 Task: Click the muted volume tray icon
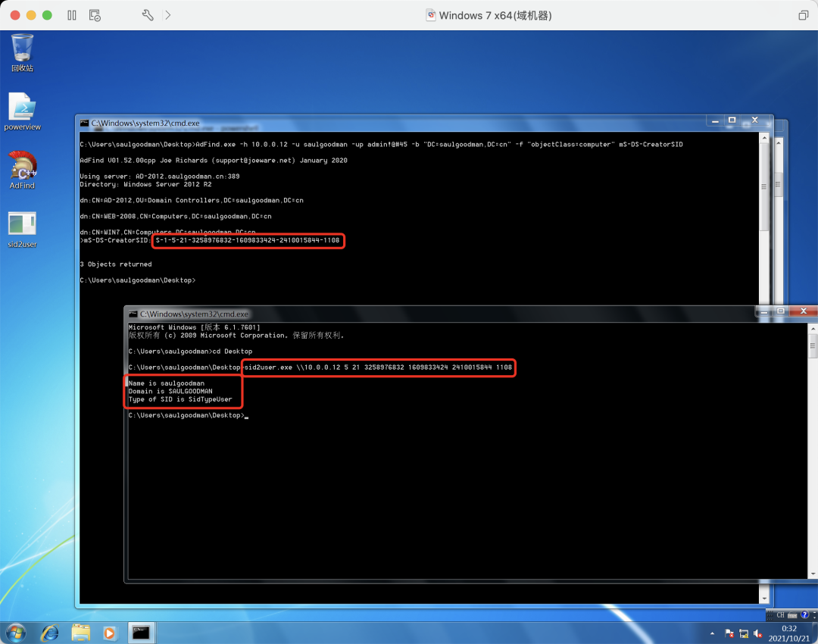point(758,633)
